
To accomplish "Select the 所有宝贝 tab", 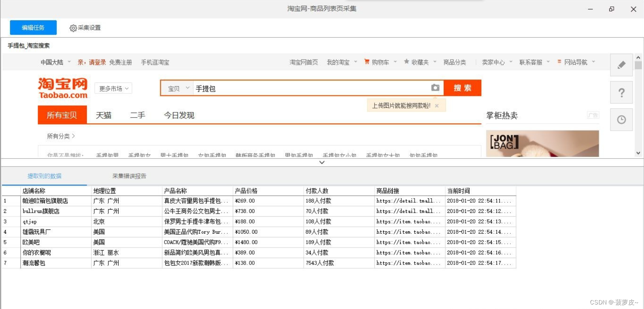I will pyautogui.click(x=62, y=115).
